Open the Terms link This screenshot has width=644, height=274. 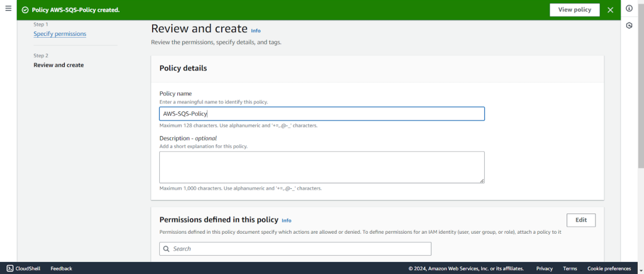(x=570, y=269)
